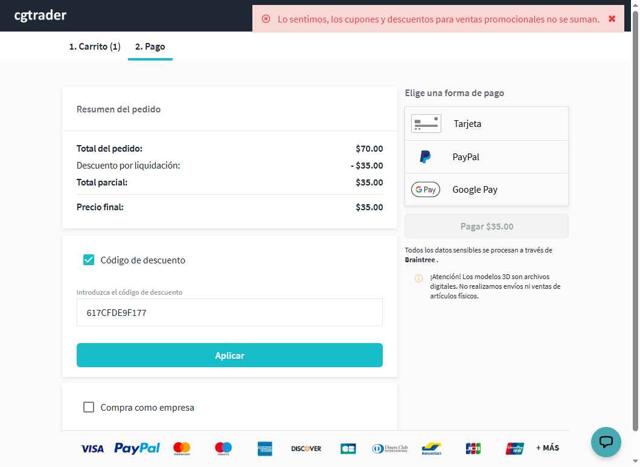
Task: Focus the discount code input field
Action: point(229,313)
